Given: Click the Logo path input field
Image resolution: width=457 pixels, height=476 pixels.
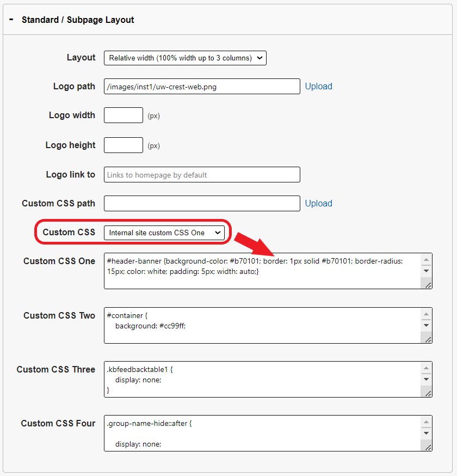Looking at the screenshot, I should point(202,87).
